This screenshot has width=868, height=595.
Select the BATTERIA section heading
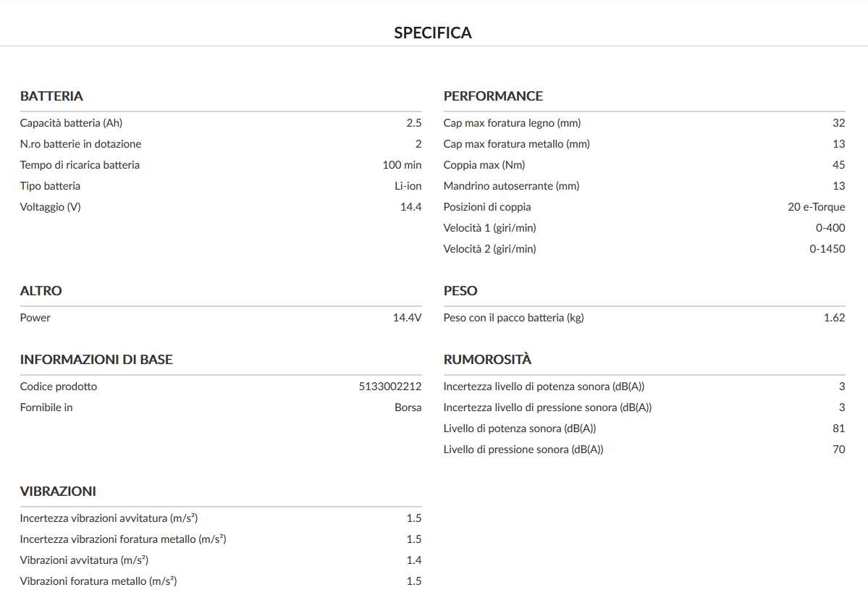(x=51, y=96)
